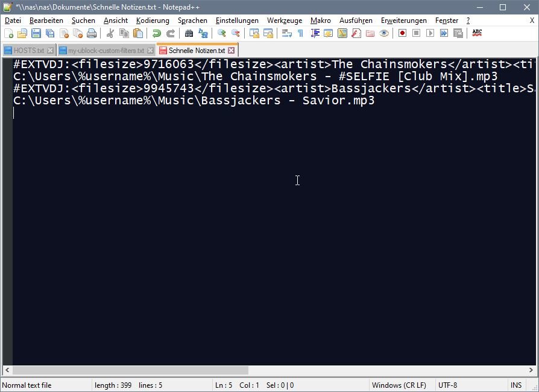Image resolution: width=539 pixels, height=392 pixels.
Task: Close document with X beside menu bar
Action: pyautogui.click(x=532, y=21)
